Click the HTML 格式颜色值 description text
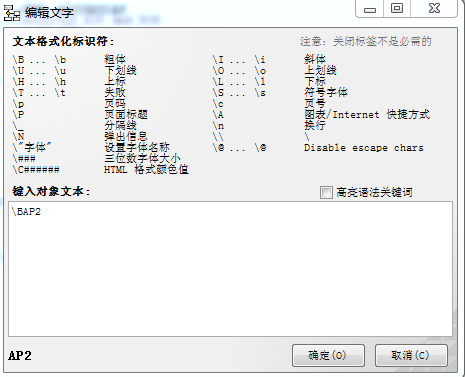The height and width of the screenshot is (377, 465). 146,170
